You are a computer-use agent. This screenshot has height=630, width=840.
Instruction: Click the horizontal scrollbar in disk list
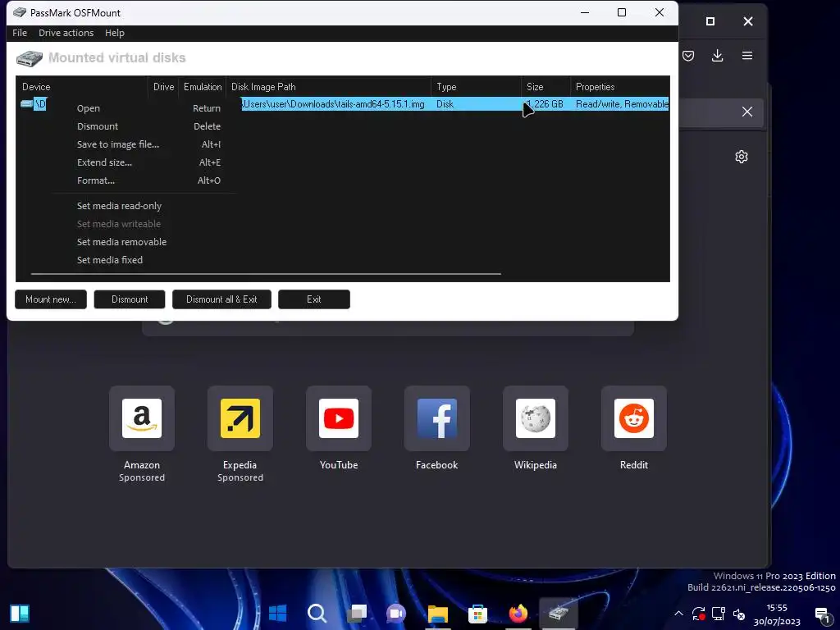point(267,274)
